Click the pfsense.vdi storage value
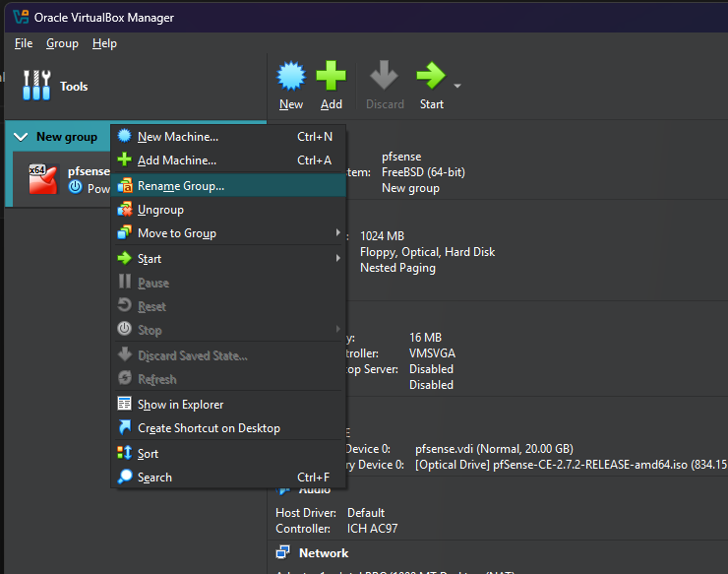Viewport: 728px width, 574px height. (x=494, y=449)
